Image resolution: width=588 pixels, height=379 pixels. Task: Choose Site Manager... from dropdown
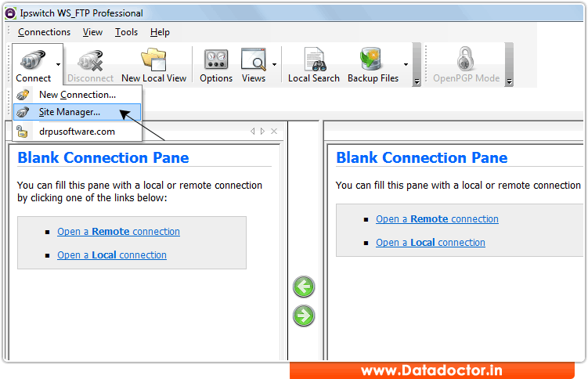[78, 112]
